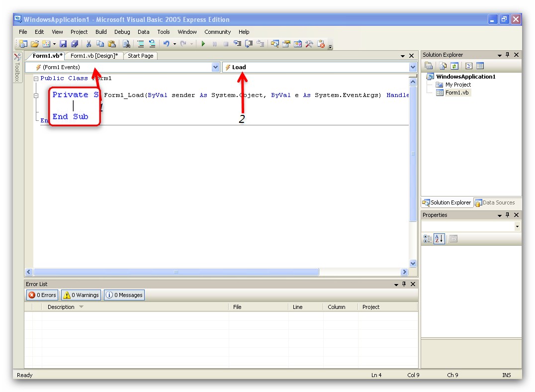
Task: Click the Undo arrow icon
Action: [x=166, y=44]
